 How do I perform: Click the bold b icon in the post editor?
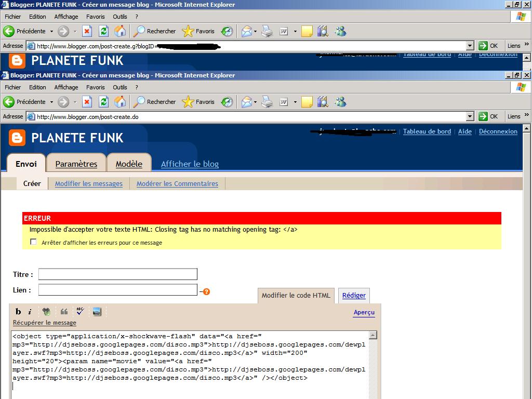pos(18,312)
